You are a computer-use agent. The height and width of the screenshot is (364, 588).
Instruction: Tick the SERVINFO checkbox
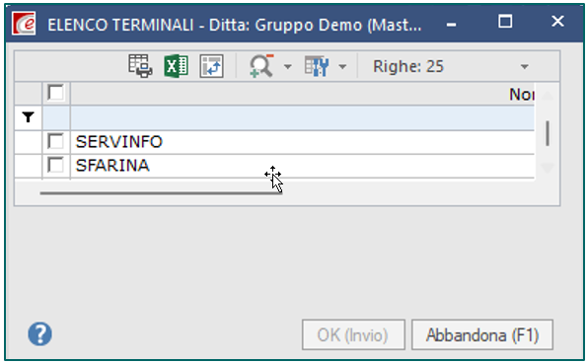click(x=55, y=141)
